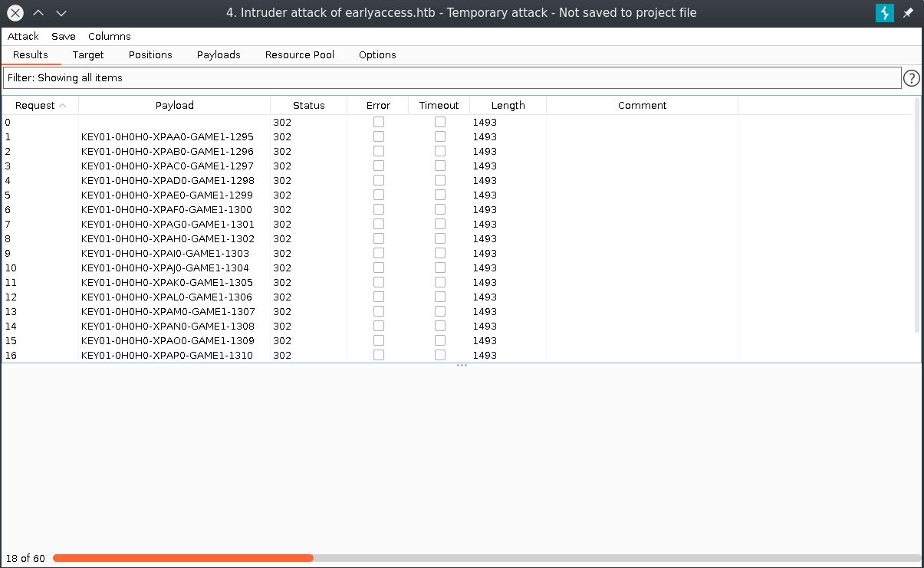
Task: Select payload row KEY01-0H0H0-XPAF0-GAME1-1300
Action: point(166,209)
